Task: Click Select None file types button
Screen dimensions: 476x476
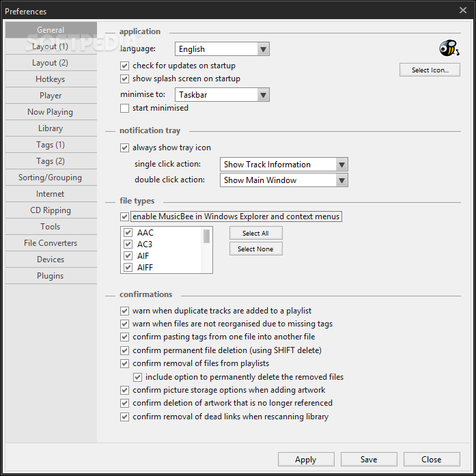Action: tap(255, 249)
